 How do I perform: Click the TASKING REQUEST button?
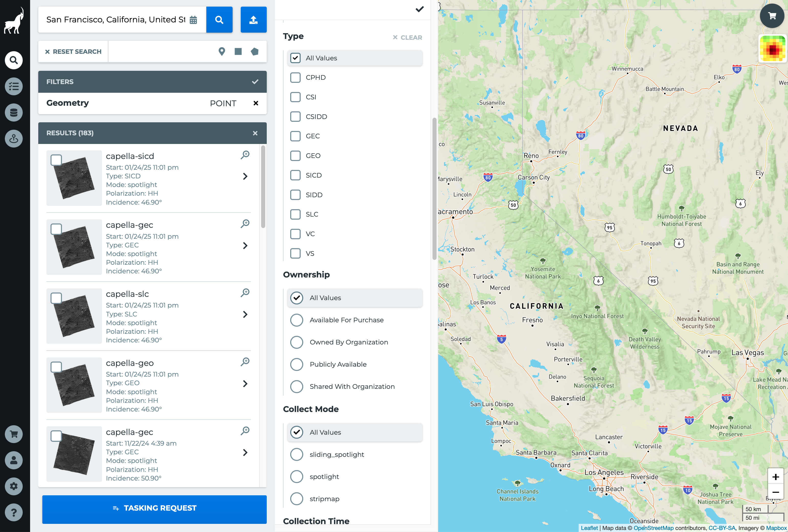coord(155,509)
